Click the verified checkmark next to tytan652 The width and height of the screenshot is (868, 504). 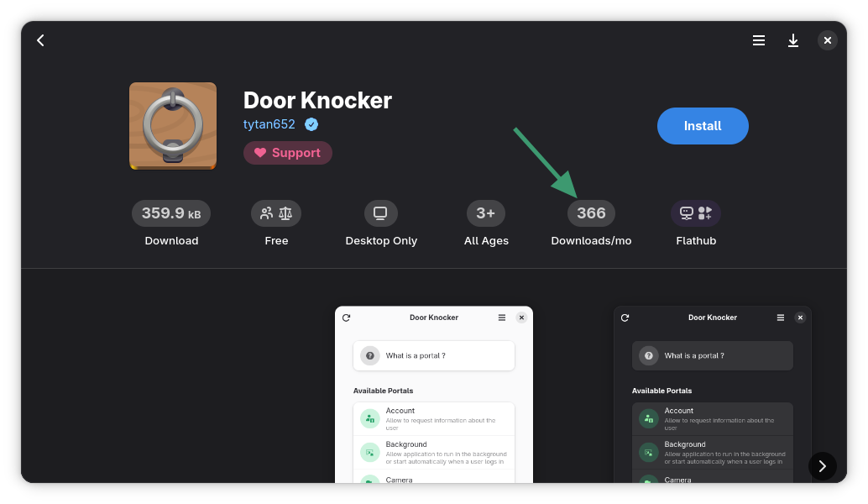tap(311, 123)
